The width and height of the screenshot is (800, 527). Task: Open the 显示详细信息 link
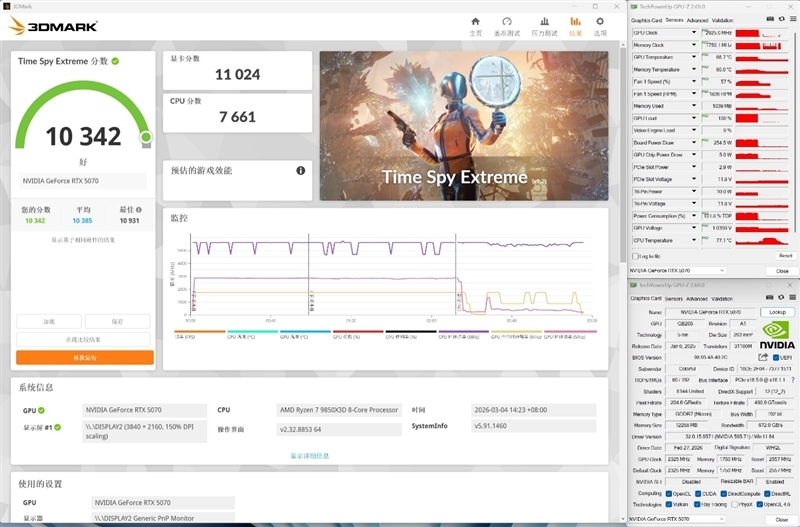point(310,456)
